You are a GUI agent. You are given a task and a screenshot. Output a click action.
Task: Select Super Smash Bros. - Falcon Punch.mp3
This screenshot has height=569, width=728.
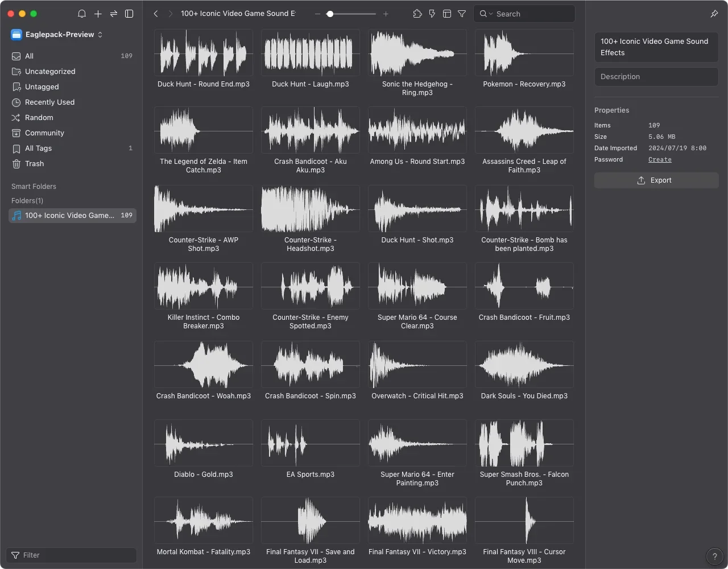click(524, 443)
